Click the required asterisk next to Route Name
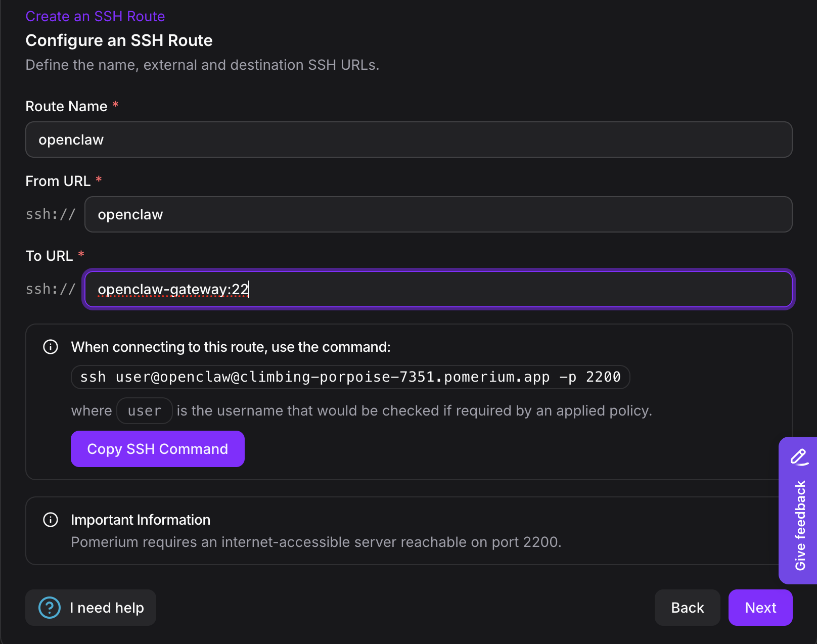This screenshot has height=644, width=817. click(x=115, y=105)
